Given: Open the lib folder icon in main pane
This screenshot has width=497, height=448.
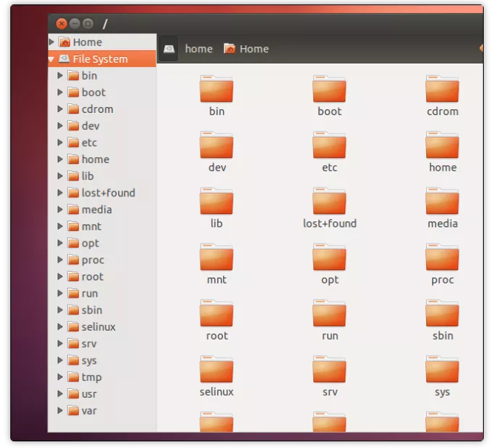Looking at the screenshot, I should (216, 201).
